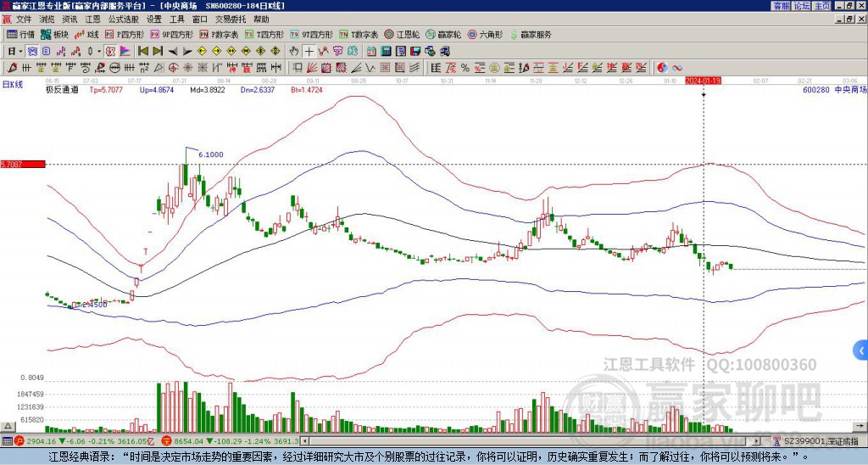Open the 9P四方形 tool
This screenshot has height=465, width=868.
tap(172, 35)
